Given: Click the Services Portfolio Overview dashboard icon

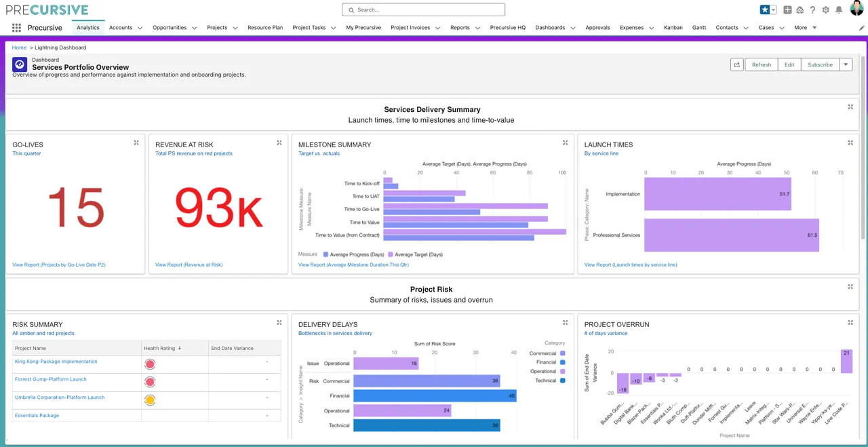Looking at the screenshot, I should point(20,64).
